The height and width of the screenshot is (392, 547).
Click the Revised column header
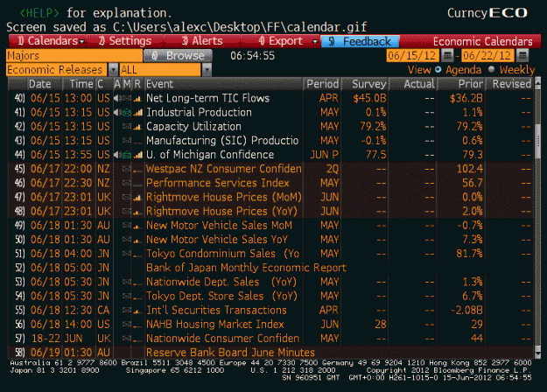pyautogui.click(x=510, y=84)
